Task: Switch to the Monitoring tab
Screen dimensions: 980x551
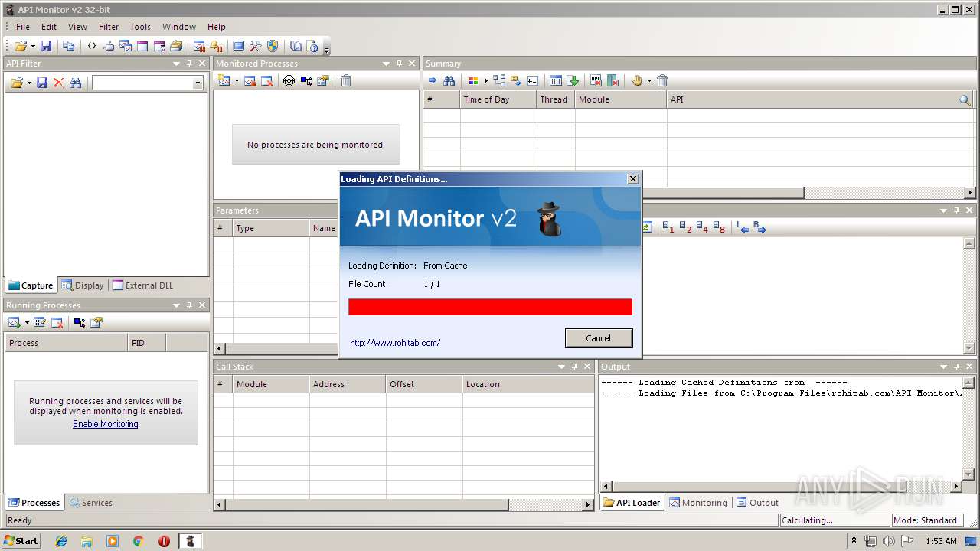Action: pos(698,503)
